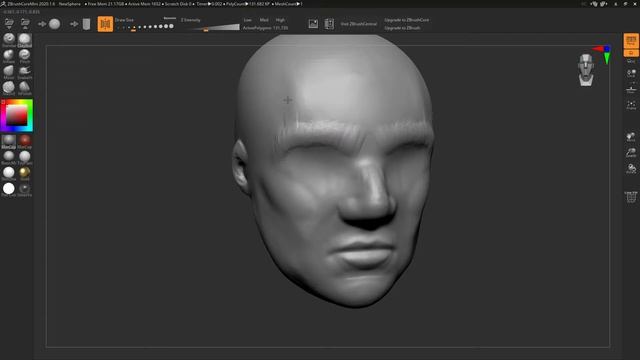The width and height of the screenshot is (640, 360).
Task: Toggle the small orange button below Persp
Action: [631, 53]
